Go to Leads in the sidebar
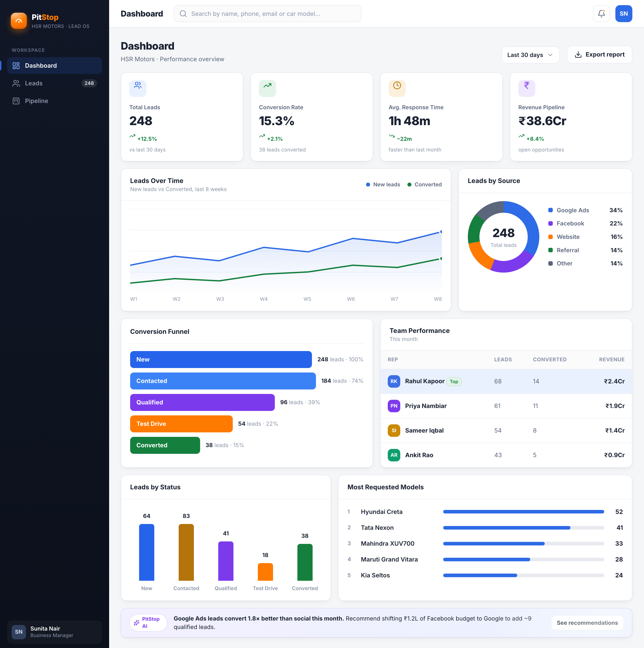The height and width of the screenshot is (648, 644). (x=54, y=83)
